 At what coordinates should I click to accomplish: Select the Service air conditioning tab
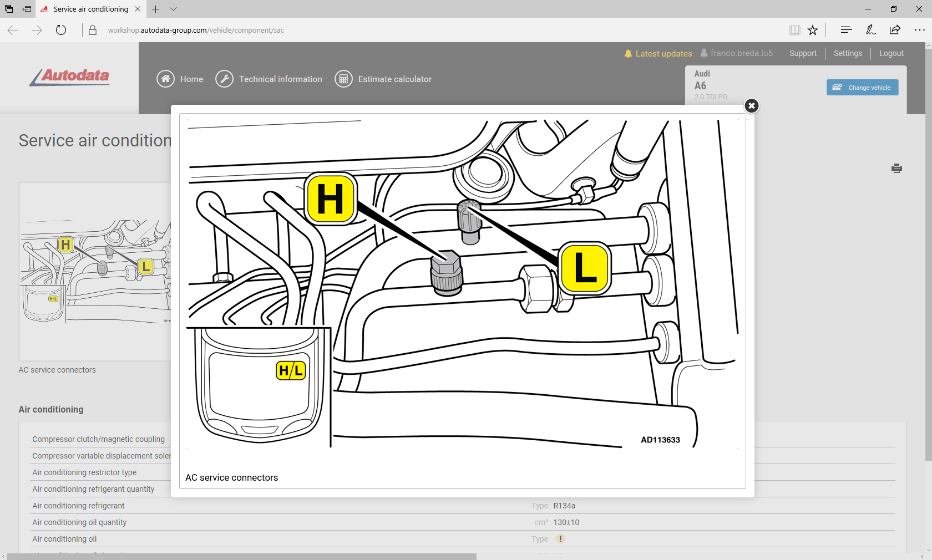(x=91, y=9)
